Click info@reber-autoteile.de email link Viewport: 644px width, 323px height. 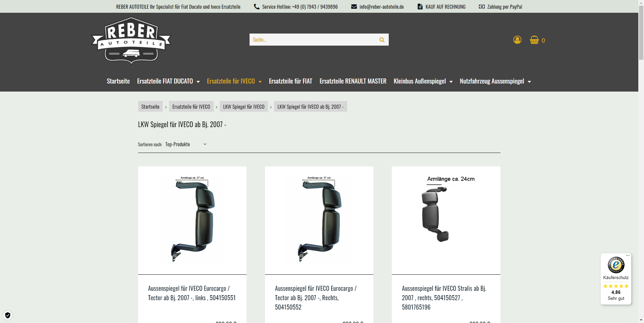point(382,7)
